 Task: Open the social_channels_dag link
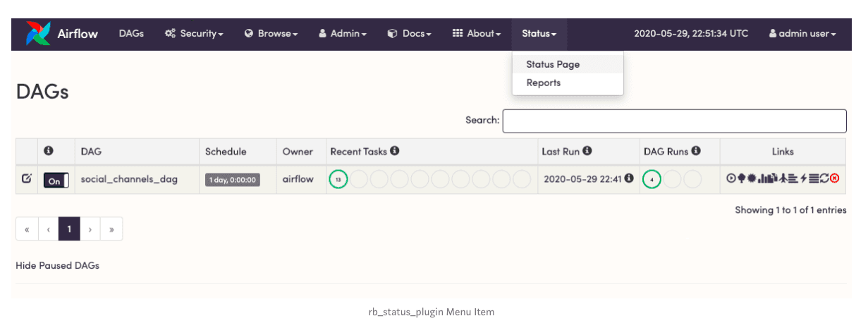click(129, 179)
